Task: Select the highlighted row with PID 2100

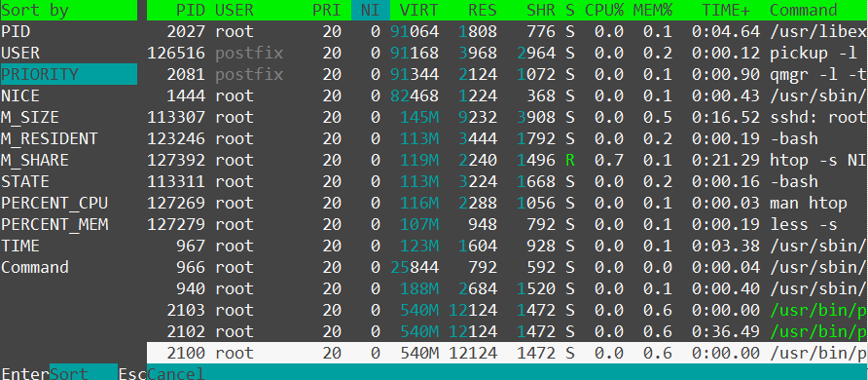Action: 507,353
